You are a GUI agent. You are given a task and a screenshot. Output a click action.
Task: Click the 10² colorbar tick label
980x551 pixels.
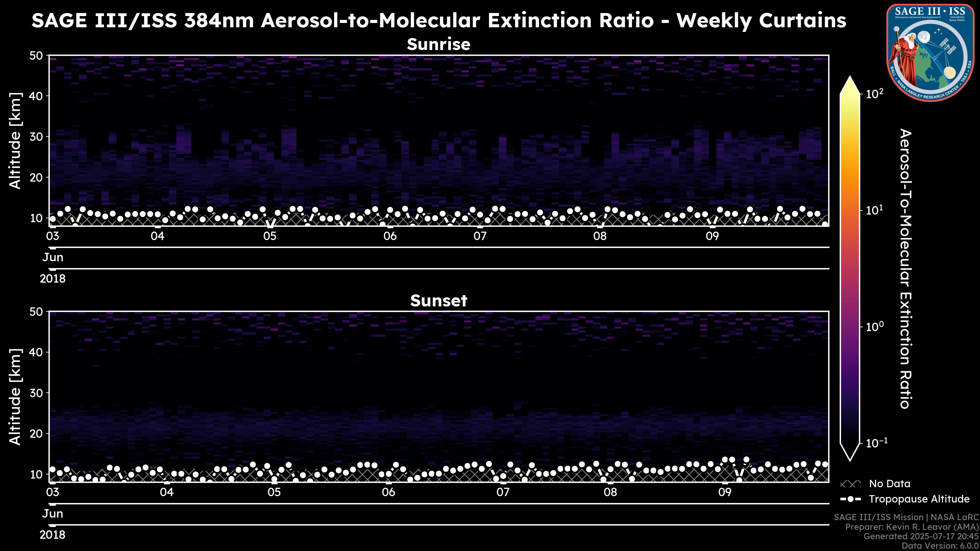875,94
